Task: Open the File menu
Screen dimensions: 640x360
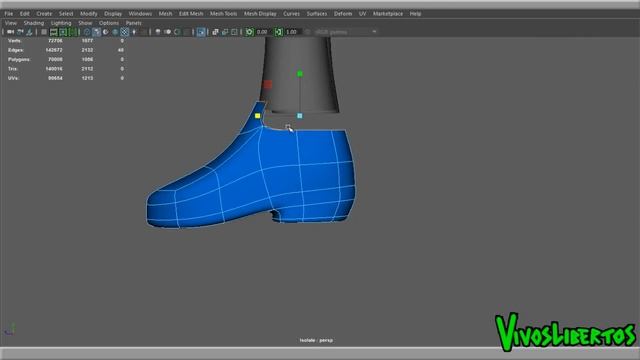Action: click(9, 13)
